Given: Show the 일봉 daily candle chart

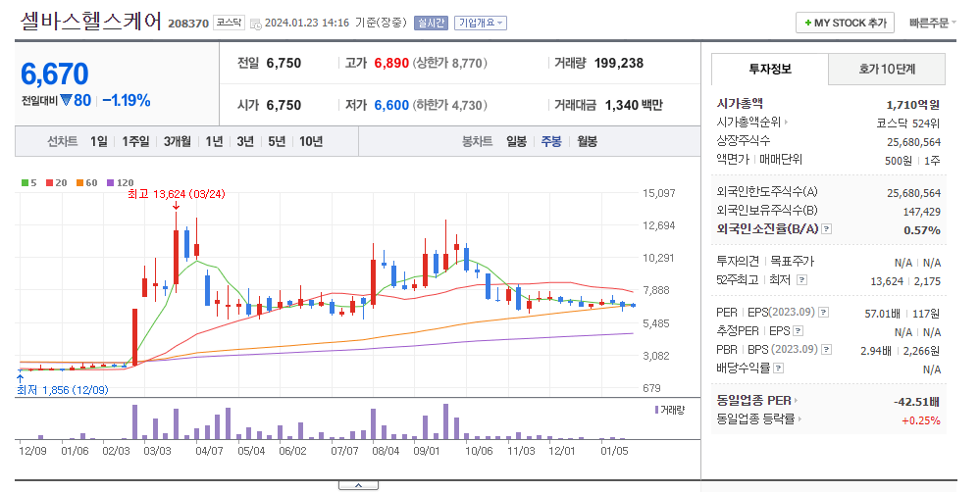Looking at the screenshot, I should [x=516, y=142].
